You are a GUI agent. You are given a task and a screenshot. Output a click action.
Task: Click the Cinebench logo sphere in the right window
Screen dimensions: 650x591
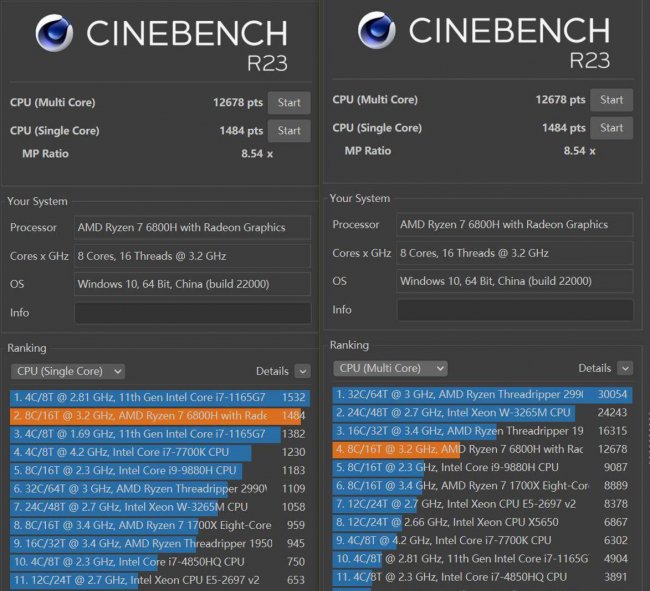coord(376,30)
